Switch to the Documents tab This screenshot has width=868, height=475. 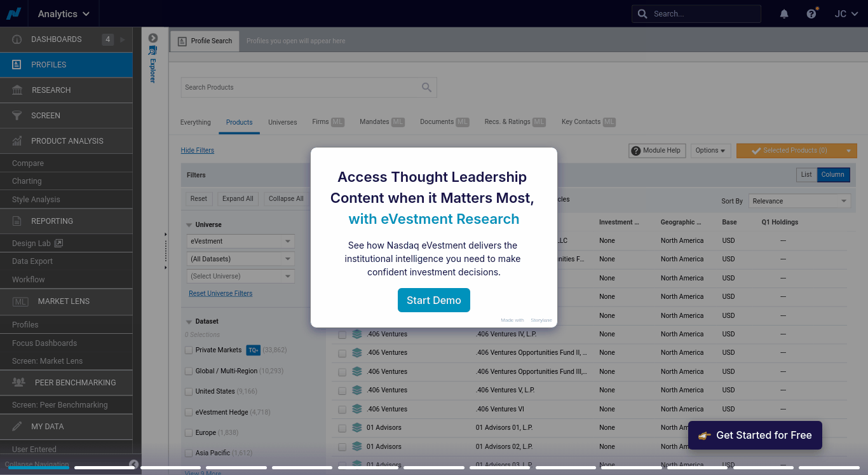click(445, 122)
